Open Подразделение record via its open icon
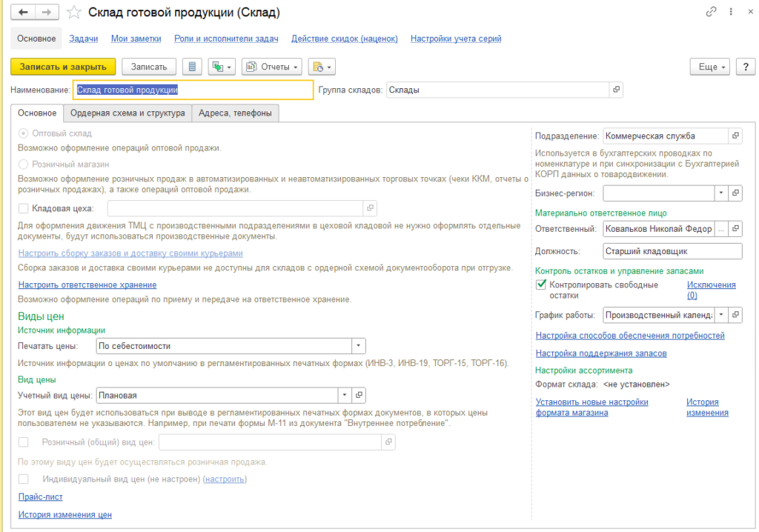The height and width of the screenshot is (532, 759). tap(735, 136)
